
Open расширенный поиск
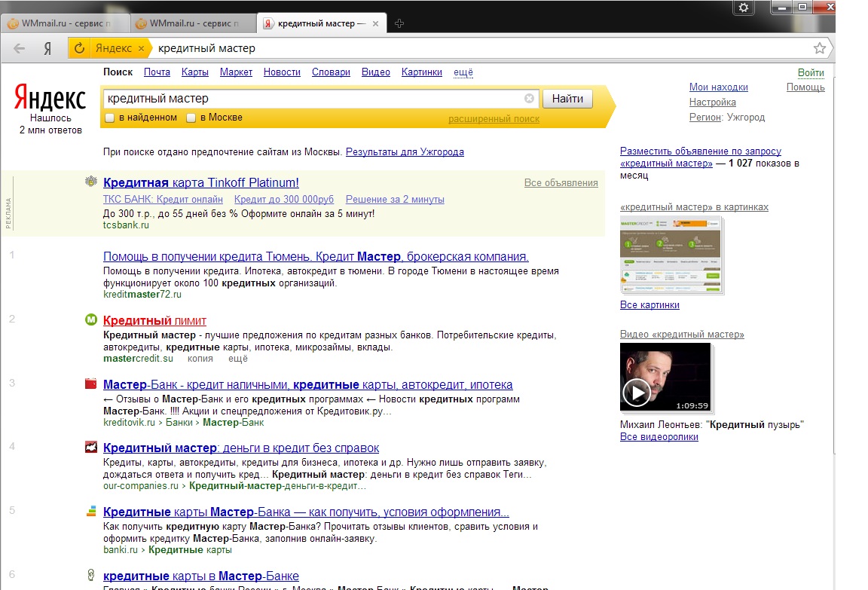point(494,118)
